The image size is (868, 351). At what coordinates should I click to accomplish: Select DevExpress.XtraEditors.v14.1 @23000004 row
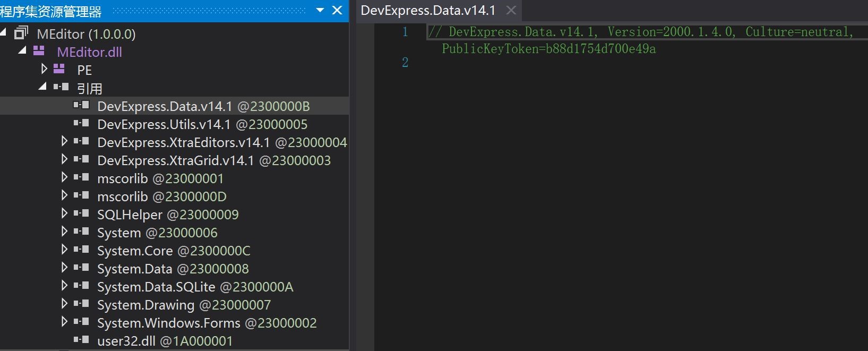point(222,142)
